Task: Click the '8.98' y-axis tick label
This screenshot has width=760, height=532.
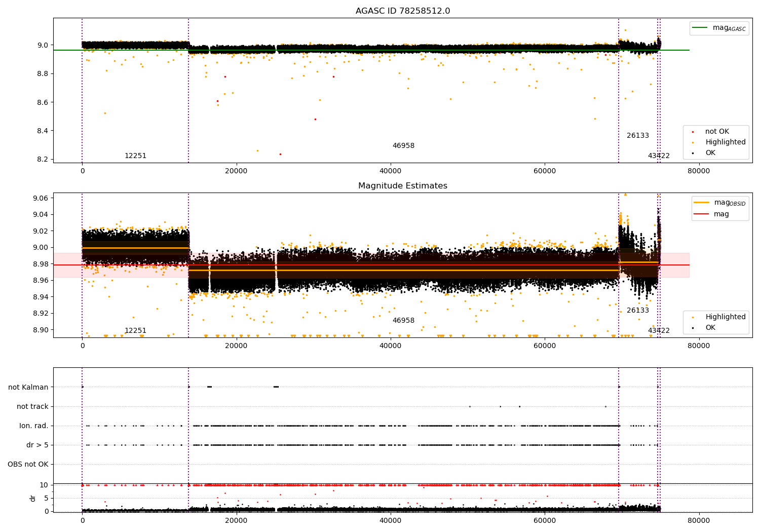Action: [x=41, y=264]
